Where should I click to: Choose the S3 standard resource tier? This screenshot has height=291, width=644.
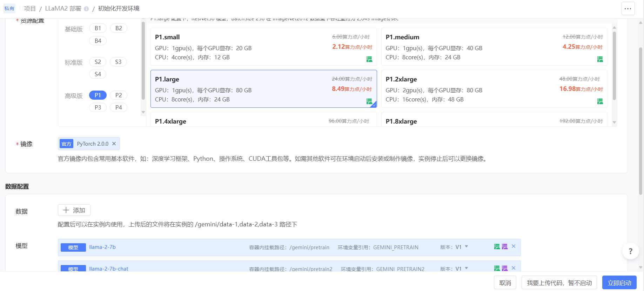pyautogui.click(x=118, y=62)
